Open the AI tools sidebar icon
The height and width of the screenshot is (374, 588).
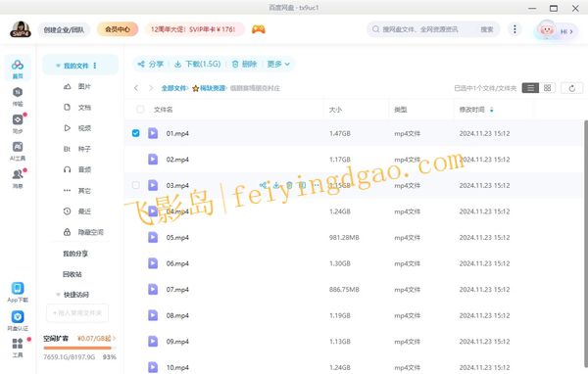(18, 152)
